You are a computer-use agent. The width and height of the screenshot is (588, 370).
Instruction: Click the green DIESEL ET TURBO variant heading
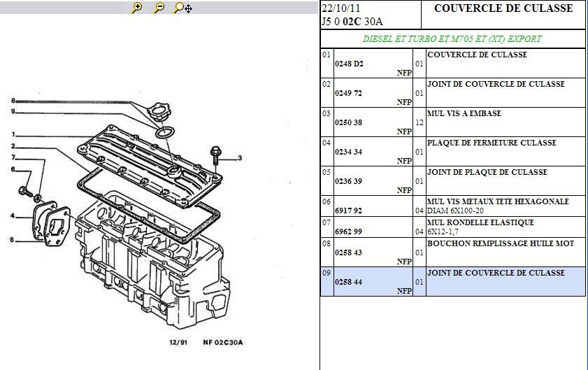point(452,39)
